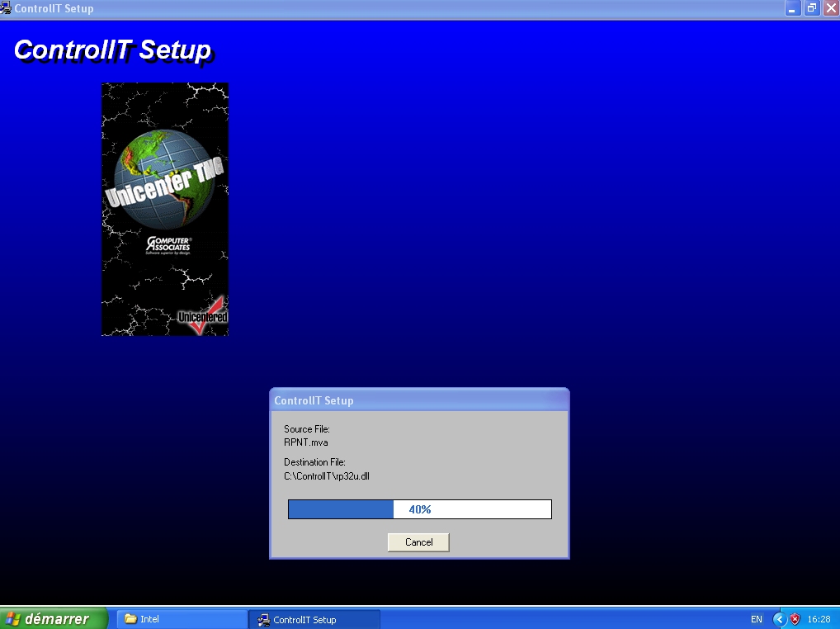The height and width of the screenshot is (629, 840).
Task: Click the 16:28 system clock
Action: (x=819, y=619)
